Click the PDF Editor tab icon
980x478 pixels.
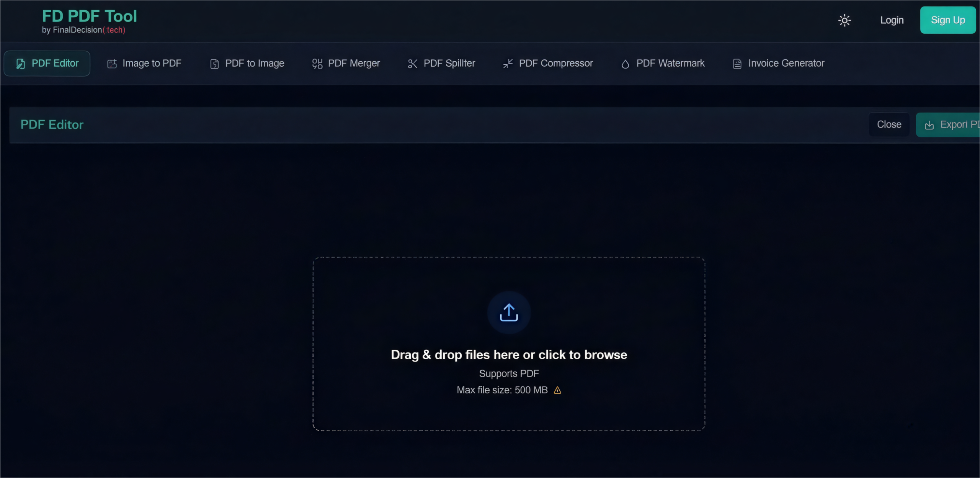click(x=21, y=64)
